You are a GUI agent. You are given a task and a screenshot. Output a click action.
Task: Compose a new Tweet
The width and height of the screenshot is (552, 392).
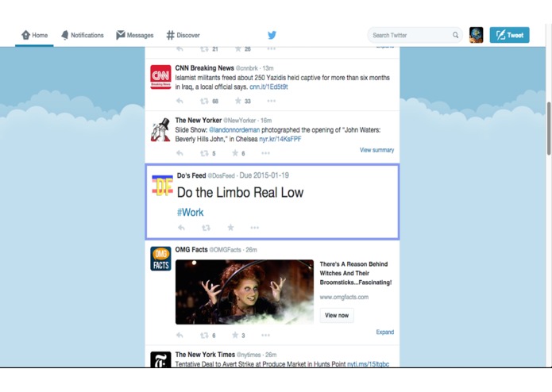pos(509,35)
